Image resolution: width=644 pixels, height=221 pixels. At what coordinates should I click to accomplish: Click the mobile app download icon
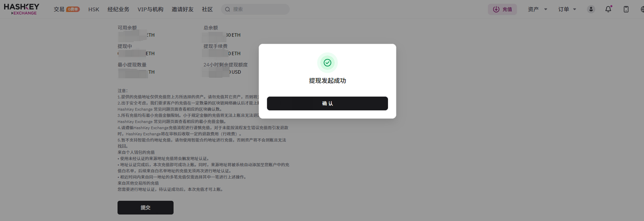[x=626, y=10]
